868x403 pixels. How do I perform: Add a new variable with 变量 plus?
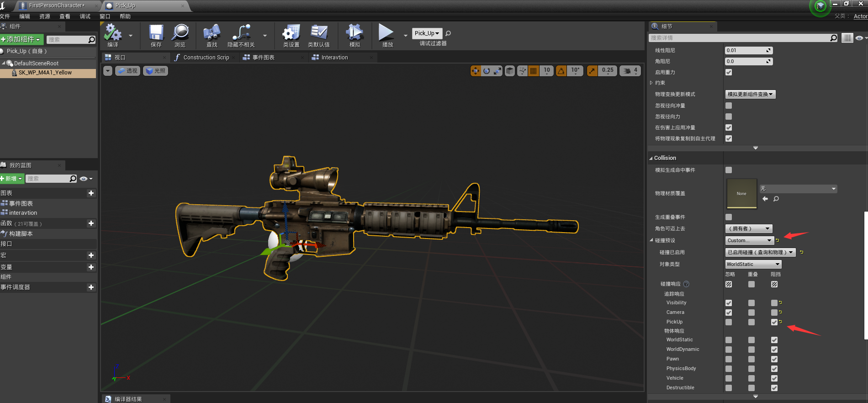coord(91,267)
